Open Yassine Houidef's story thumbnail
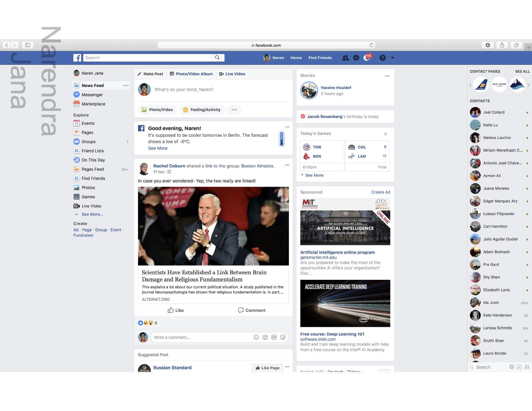 coord(309,91)
